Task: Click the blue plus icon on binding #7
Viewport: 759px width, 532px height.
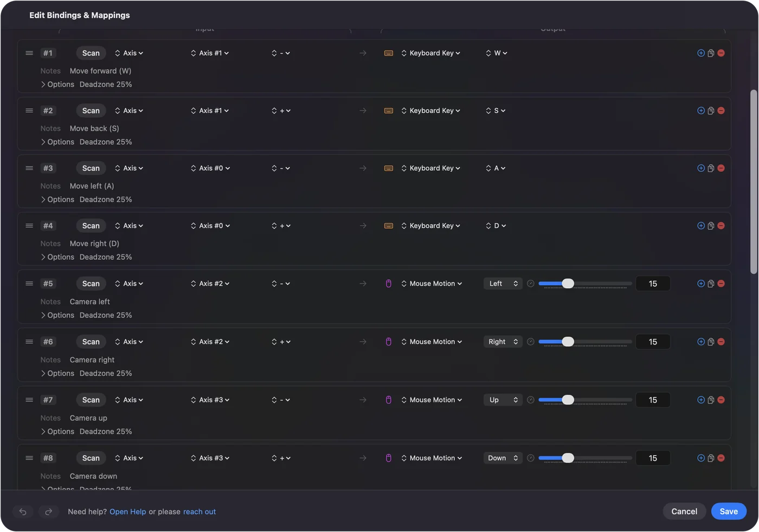Action: 701,400
